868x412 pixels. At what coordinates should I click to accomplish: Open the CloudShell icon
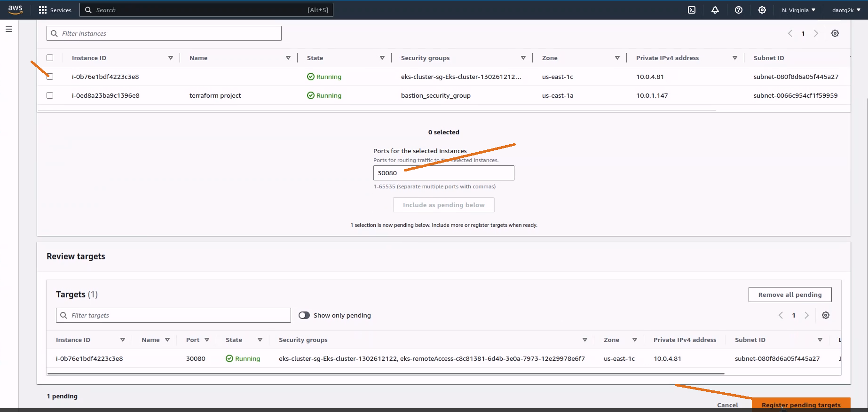(x=692, y=10)
